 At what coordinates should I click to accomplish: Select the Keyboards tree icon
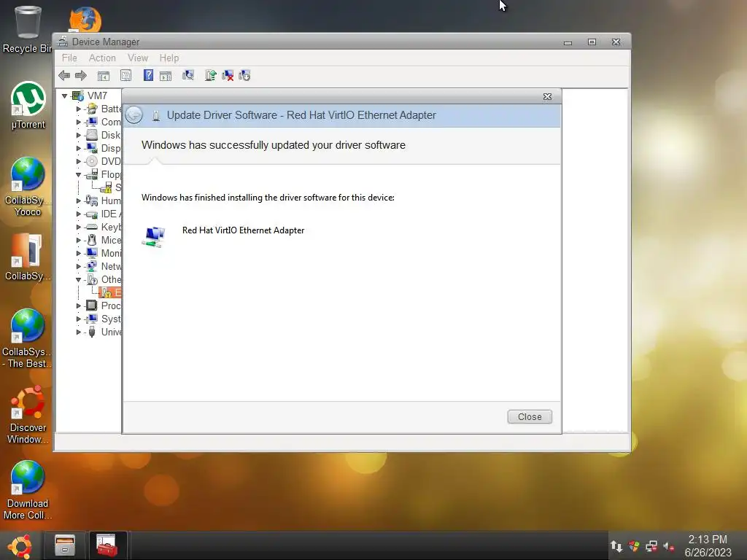[x=92, y=227]
